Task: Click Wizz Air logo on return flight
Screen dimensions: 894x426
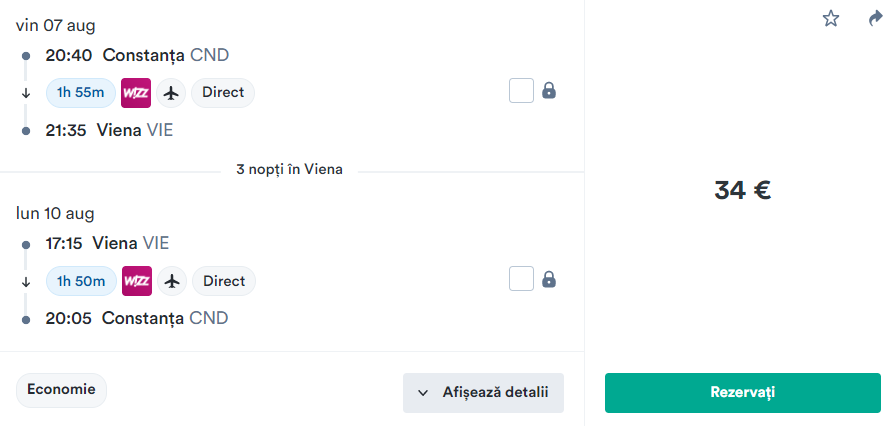Action: (x=137, y=281)
